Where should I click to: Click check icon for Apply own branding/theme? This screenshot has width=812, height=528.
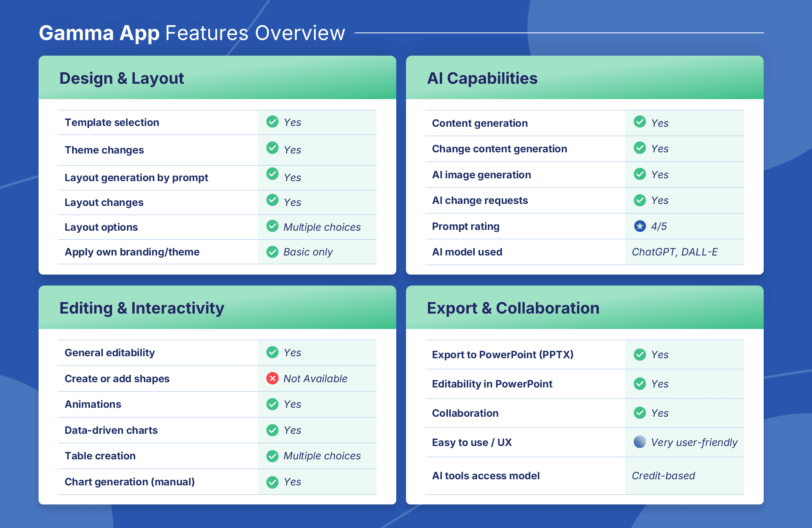[272, 252]
